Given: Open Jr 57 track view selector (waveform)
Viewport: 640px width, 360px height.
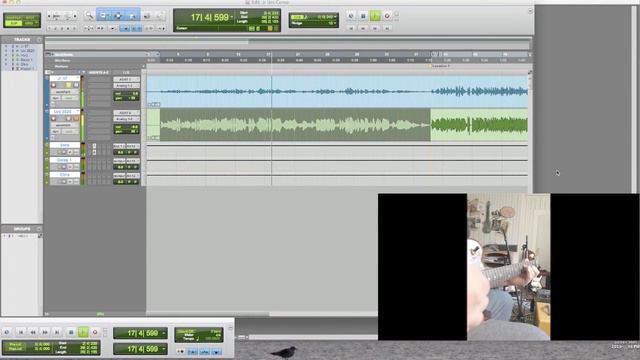Looking at the screenshot, I should pos(64,92).
